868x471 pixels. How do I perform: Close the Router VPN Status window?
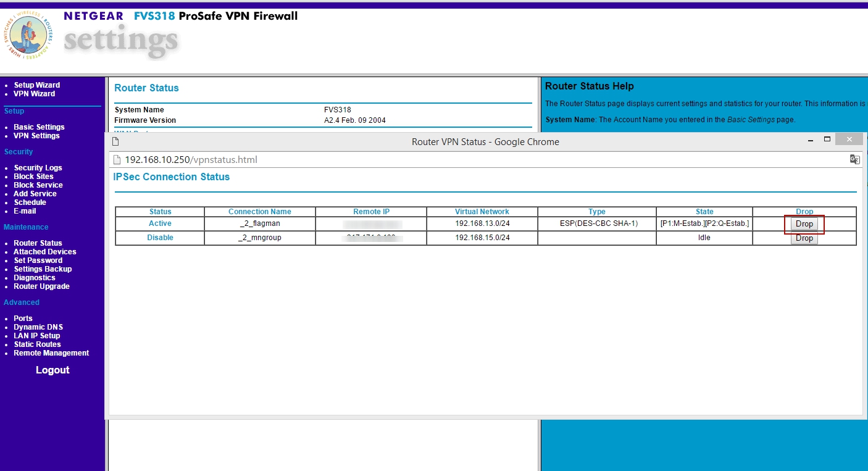click(849, 140)
